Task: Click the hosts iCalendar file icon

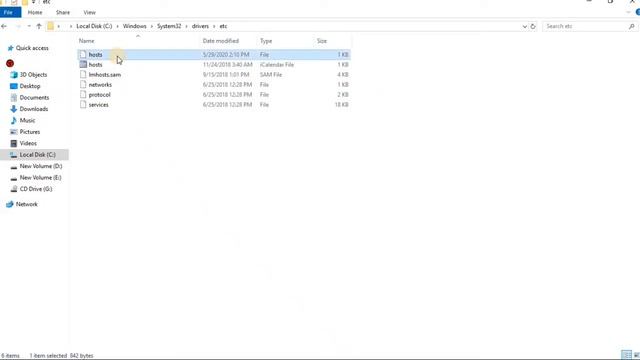Action: click(83, 64)
